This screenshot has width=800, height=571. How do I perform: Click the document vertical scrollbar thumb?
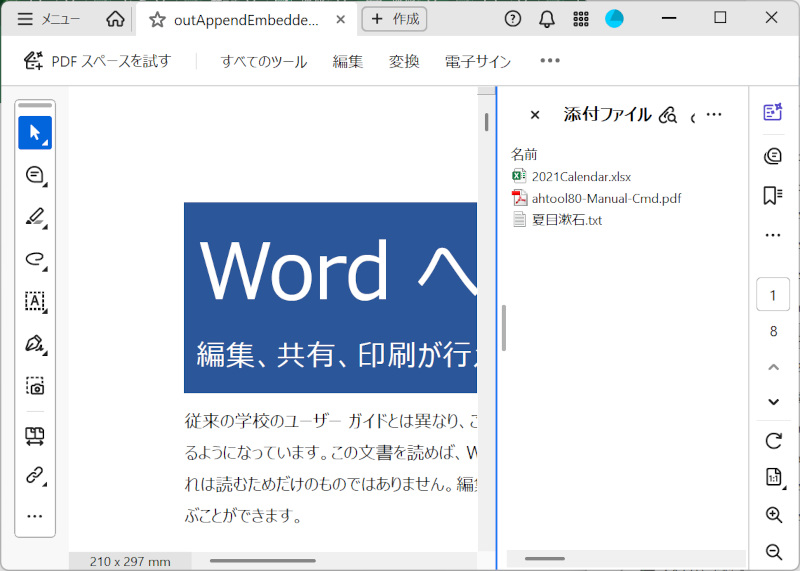[486, 122]
